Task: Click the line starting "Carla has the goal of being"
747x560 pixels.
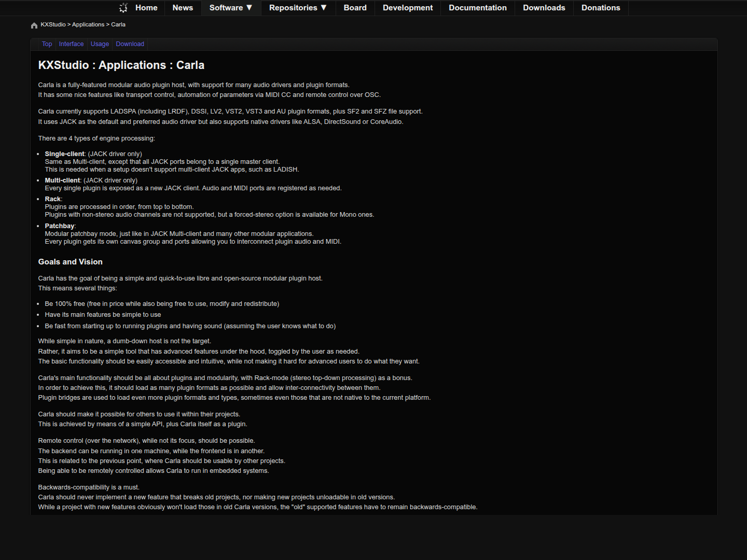Action: click(x=181, y=278)
